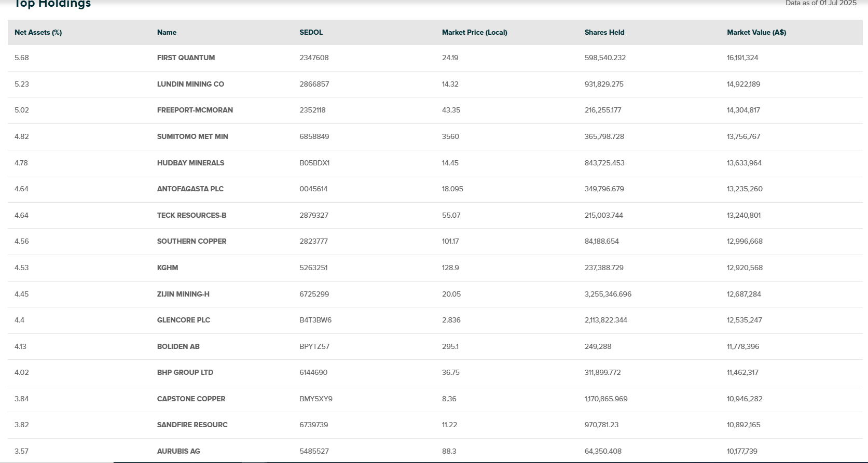Click the Market Price (Local) header
Image resolution: width=868 pixels, height=463 pixels.
pyautogui.click(x=474, y=32)
